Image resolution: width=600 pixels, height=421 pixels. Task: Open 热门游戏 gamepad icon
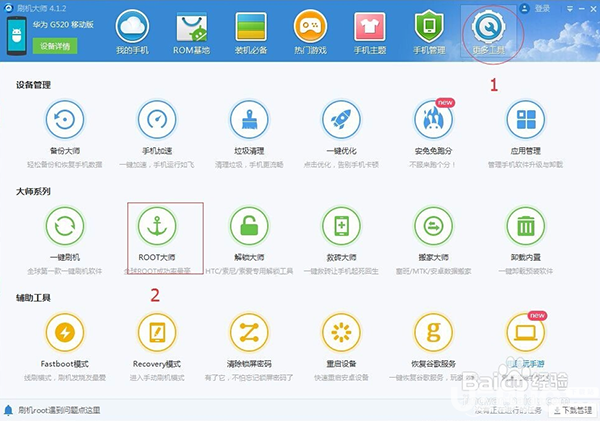pyautogui.click(x=310, y=26)
